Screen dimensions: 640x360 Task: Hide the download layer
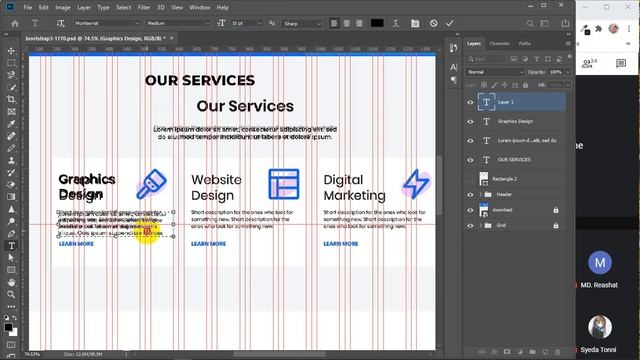[470, 210]
